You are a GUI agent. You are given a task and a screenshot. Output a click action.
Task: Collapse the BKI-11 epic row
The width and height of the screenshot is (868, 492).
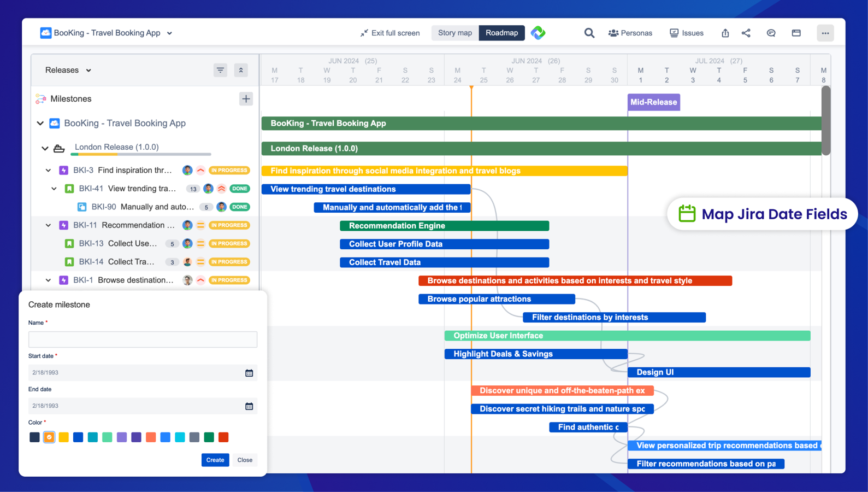point(49,225)
